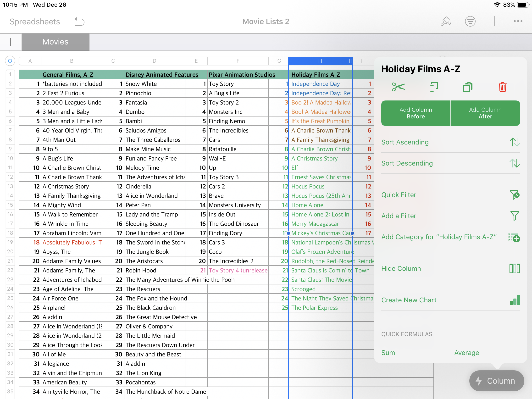
Task: Select cell American Beauty
Action: pos(72,382)
